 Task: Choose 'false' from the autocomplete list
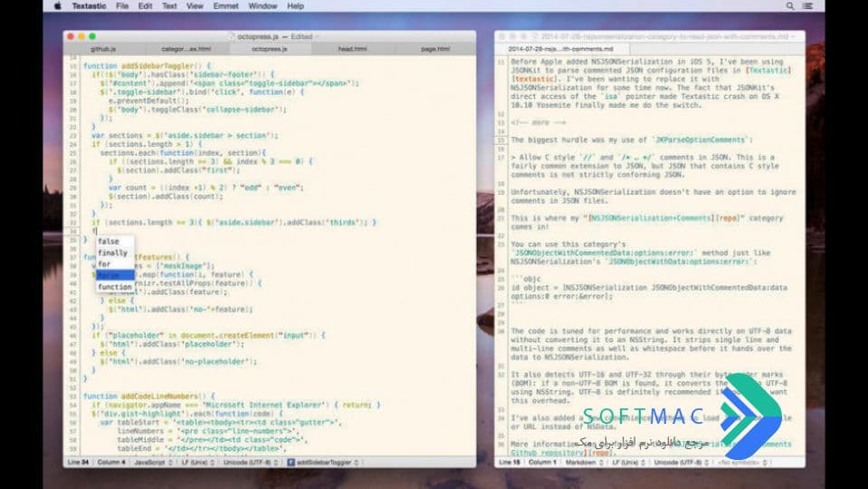tap(115, 242)
